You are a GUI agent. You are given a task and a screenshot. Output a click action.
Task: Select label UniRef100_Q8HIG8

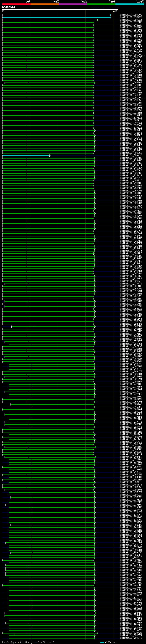pos(131,77)
